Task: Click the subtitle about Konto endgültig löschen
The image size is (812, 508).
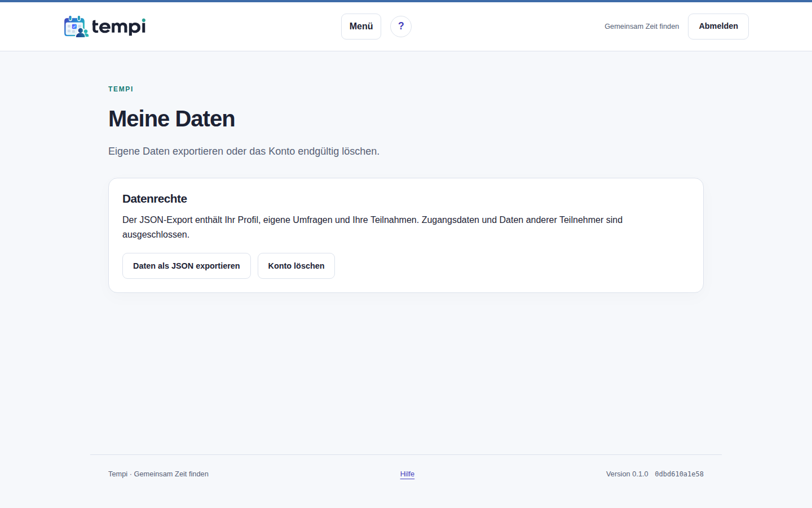Action: (244, 151)
